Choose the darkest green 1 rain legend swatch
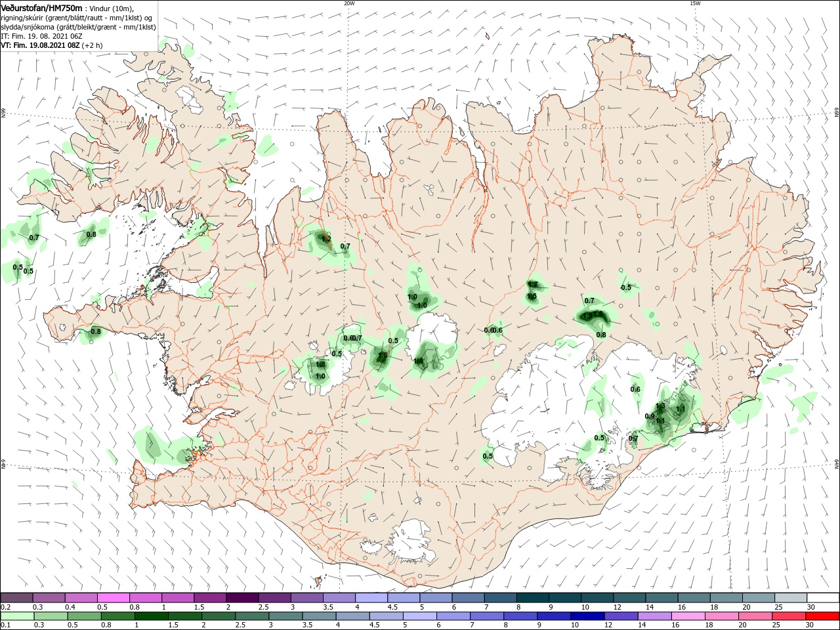The height and width of the screenshot is (630, 840). pyautogui.click(x=151, y=616)
